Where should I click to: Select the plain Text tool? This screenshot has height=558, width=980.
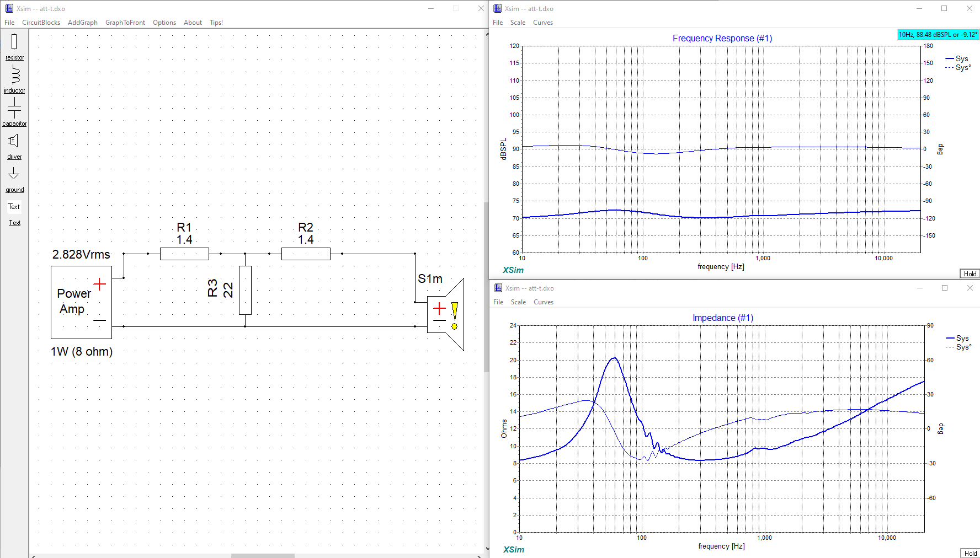14,207
